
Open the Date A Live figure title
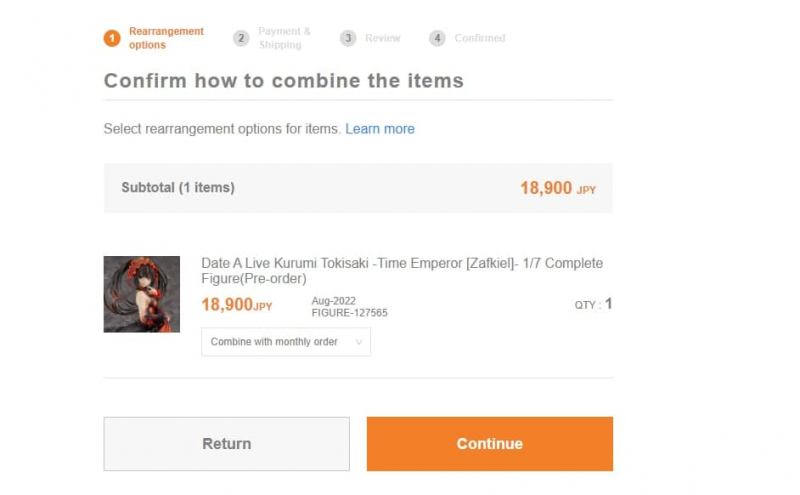tap(402, 270)
